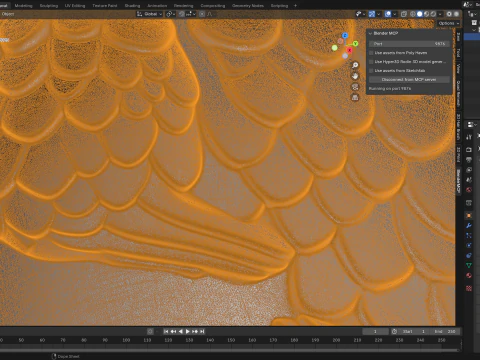The image size is (480, 360).
Task: Toggle the show gizmo button
Action: 372,14
